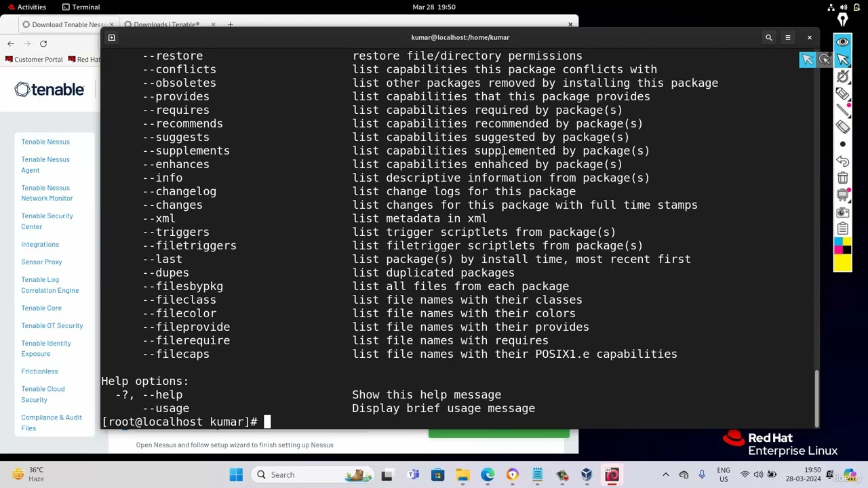Open Tenable Nessus Agent sidebar link
Viewport: 868px width, 488px height.
pos(45,165)
